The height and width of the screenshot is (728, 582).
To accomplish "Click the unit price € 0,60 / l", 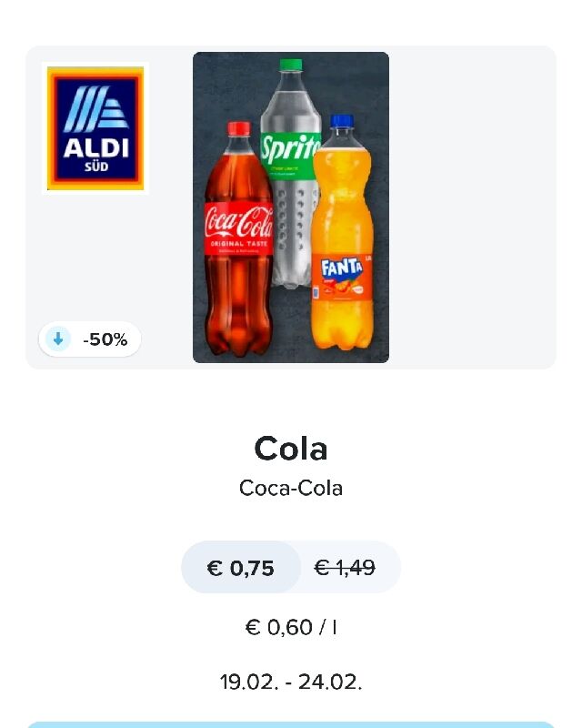I will [291, 628].
